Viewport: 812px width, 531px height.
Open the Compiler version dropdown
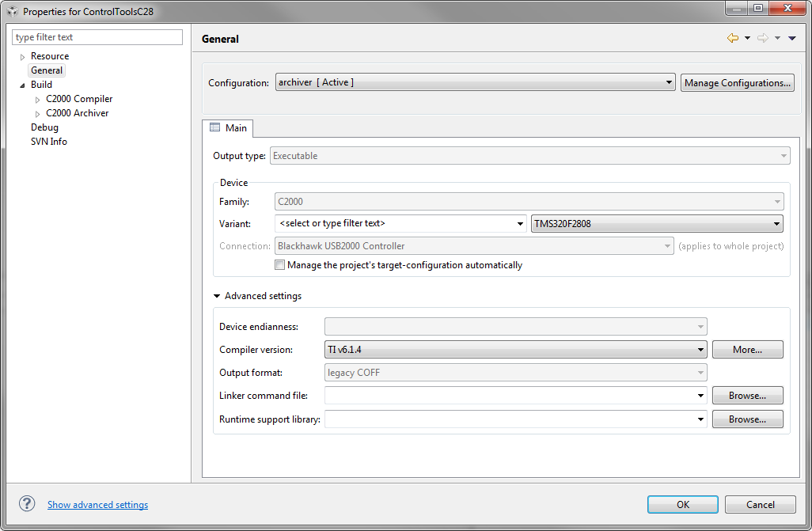(700, 349)
